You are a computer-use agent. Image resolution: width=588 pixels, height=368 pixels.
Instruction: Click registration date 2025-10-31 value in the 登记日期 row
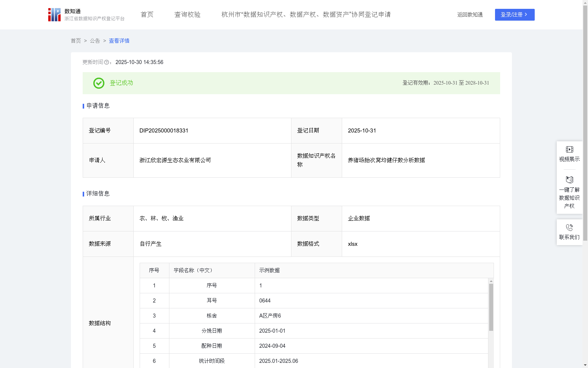pos(362,131)
